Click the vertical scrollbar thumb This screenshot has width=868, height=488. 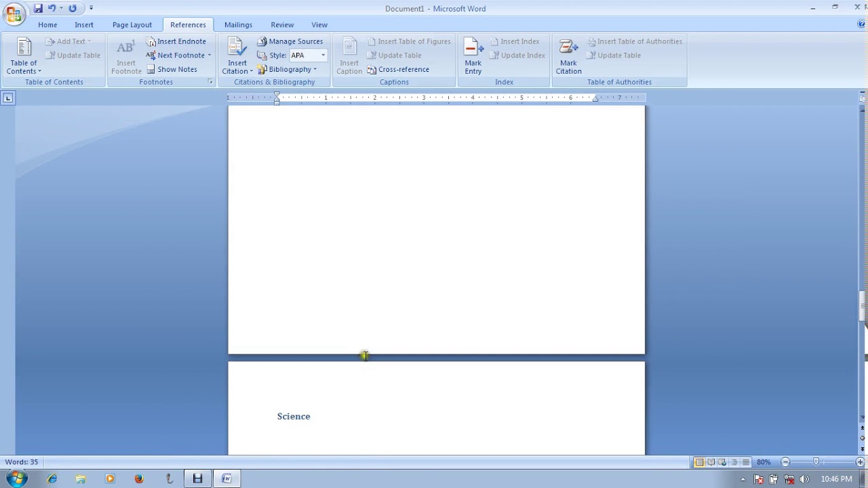(863, 306)
